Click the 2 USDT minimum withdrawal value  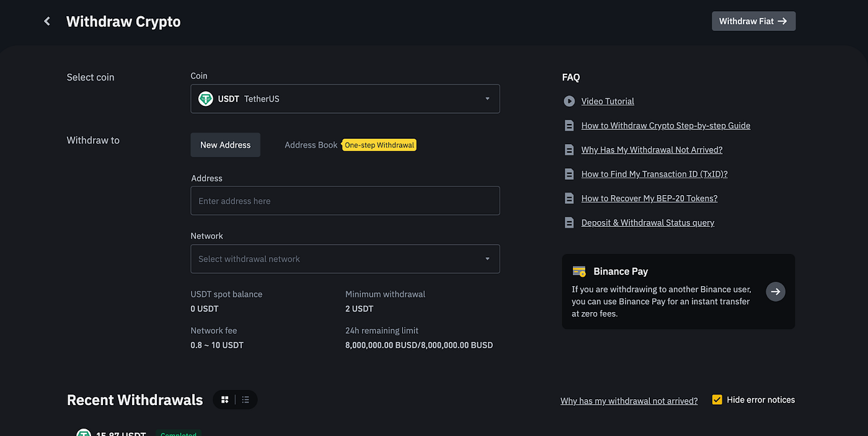pyautogui.click(x=360, y=308)
